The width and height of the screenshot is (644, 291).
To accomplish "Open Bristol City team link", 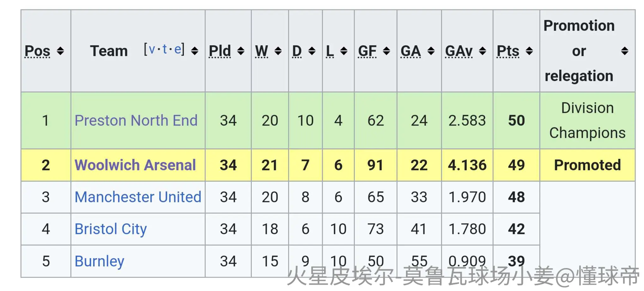I will point(111,229).
